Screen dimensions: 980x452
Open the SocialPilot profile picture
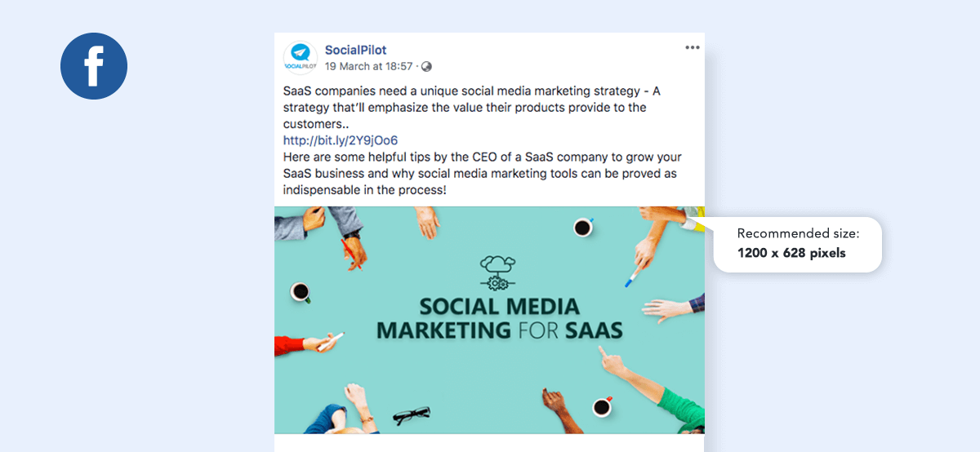tap(300, 58)
